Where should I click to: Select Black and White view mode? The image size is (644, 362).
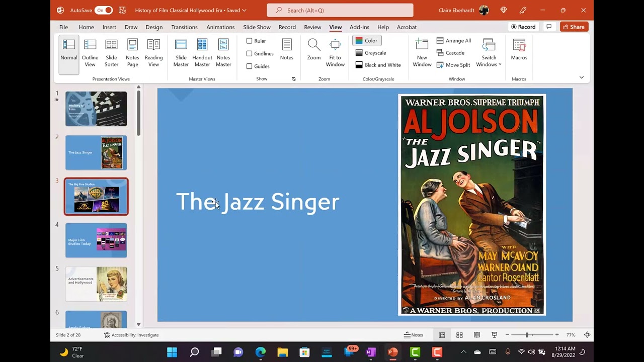click(378, 65)
